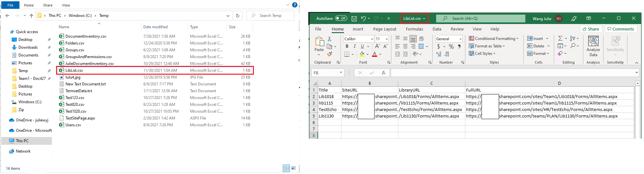Click Search Temp box in File Explorer

point(270,16)
